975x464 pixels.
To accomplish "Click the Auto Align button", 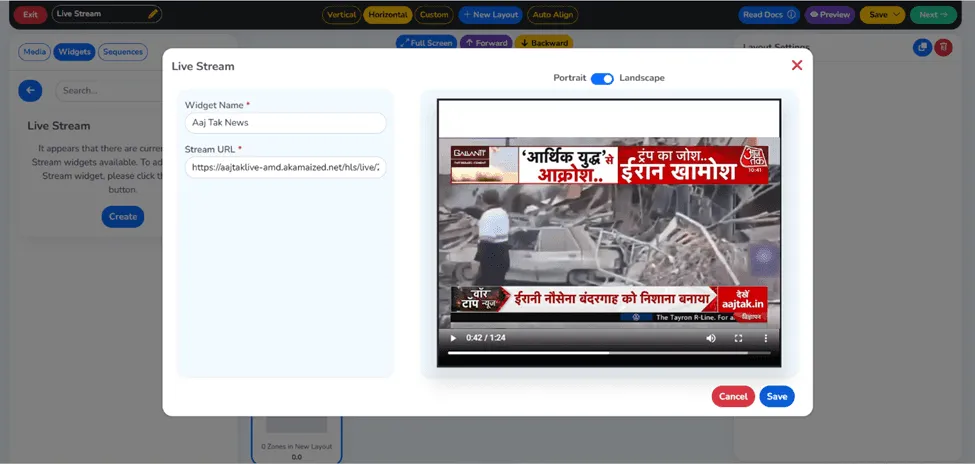I will pyautogui.click(x=552, y=15).
